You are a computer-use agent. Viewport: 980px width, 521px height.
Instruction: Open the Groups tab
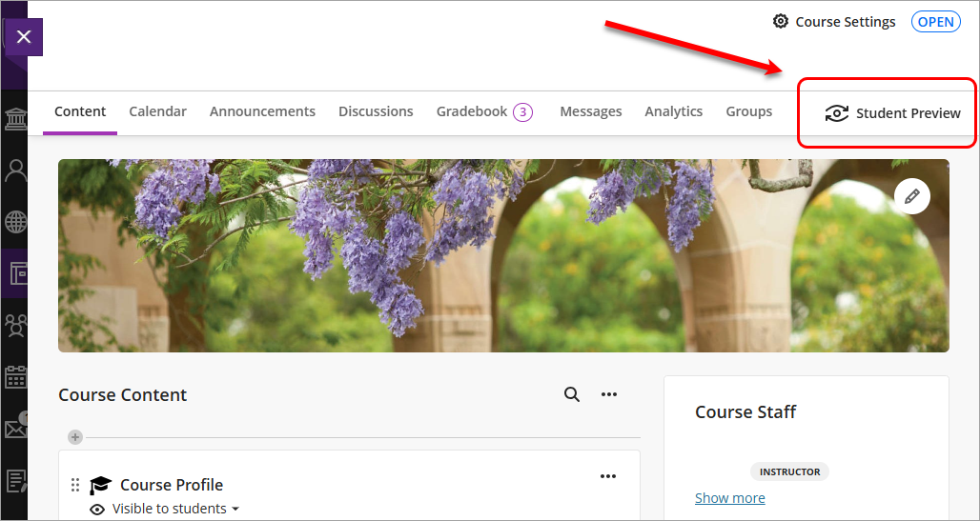point(748,111)
